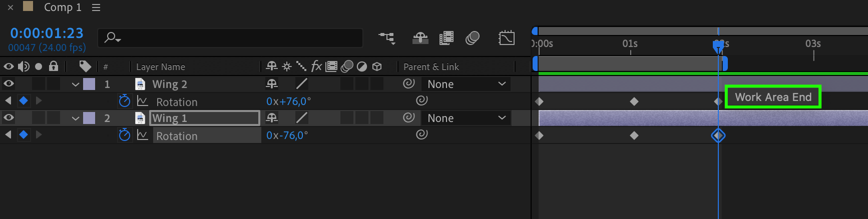The height and width of the screenshot is (219, 868).
Task: Select the Comp 1 timeline tab
Action: coord(63,7)
